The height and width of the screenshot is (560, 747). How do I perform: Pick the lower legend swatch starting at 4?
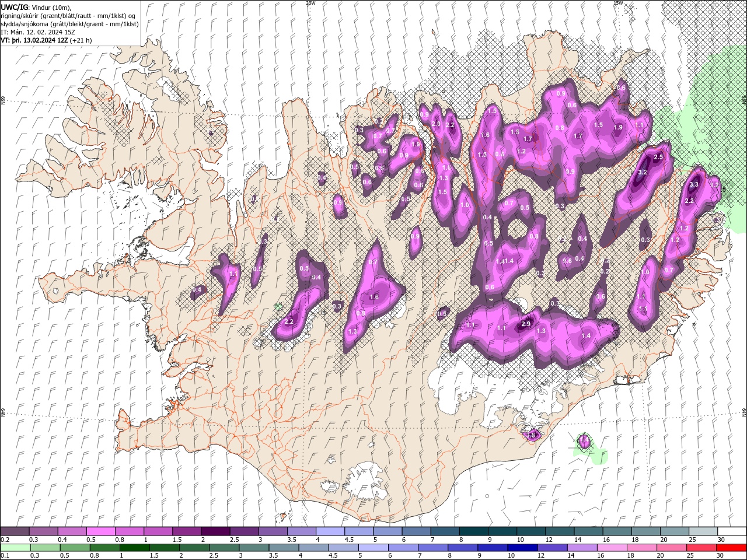pos(314,548)
